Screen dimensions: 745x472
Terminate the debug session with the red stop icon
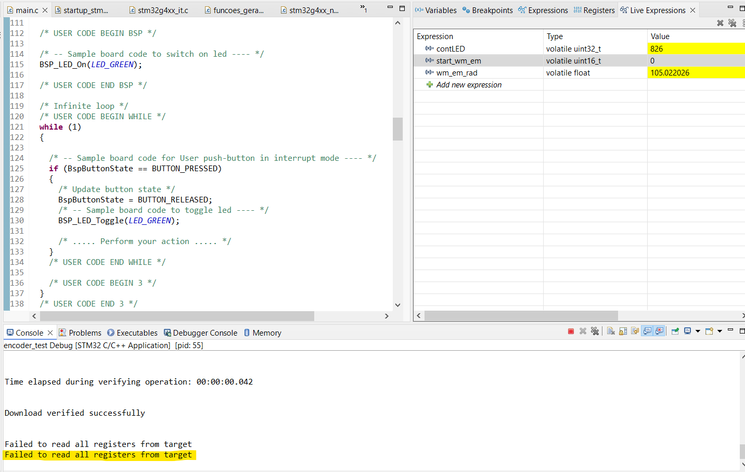(x=571, y=331)
